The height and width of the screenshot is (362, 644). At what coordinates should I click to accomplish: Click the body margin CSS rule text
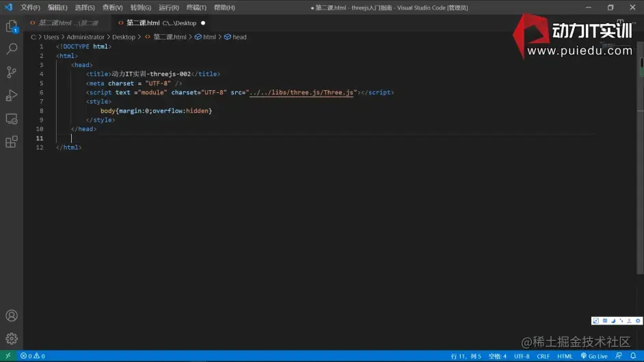(x=156, y=111)
